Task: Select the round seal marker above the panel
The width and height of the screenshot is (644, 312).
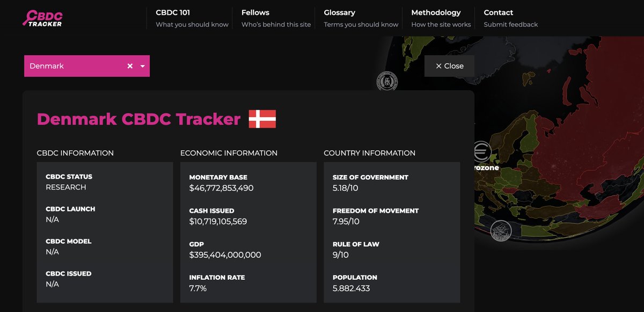Action: 387,82
